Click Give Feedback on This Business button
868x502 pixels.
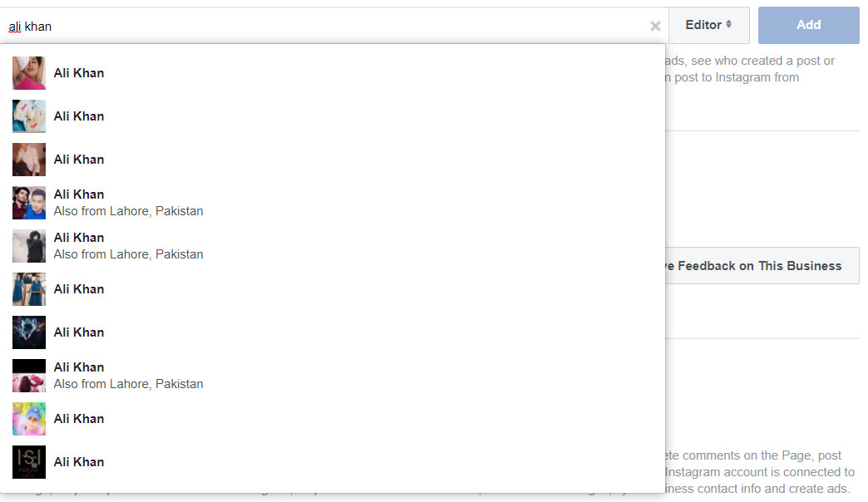coord(757,266)
